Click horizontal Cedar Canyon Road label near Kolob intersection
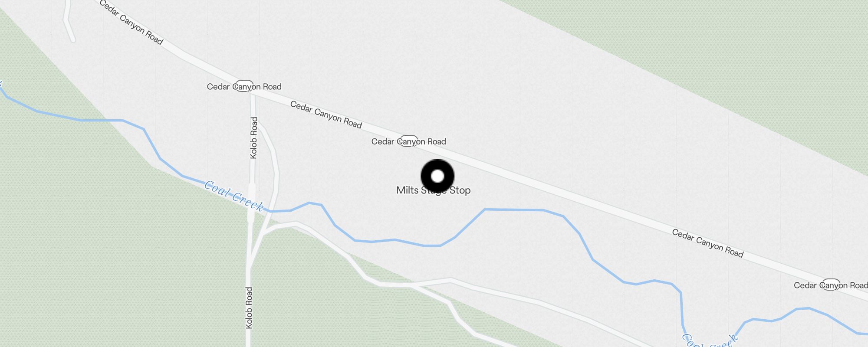The width and height of the screenshot is (868, 347). pos(244,87)
